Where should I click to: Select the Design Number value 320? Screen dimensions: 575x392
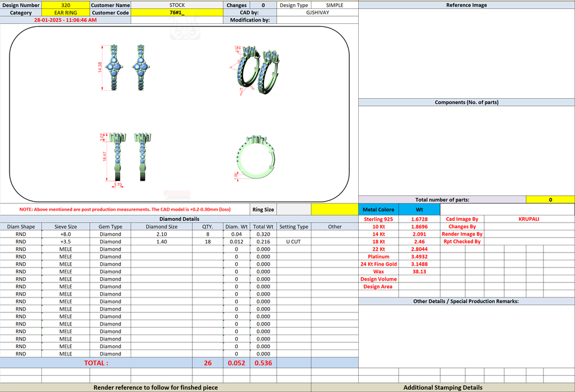pos(66,5)
